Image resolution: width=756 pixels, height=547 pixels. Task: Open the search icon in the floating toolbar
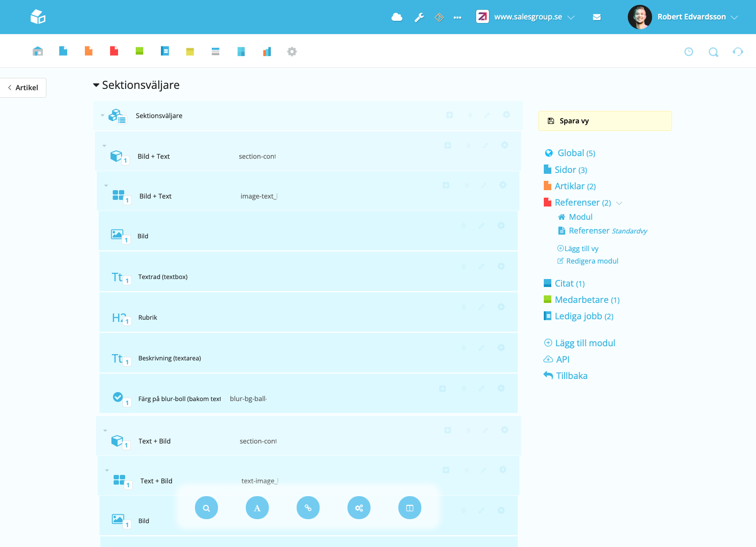coord(206,508)
